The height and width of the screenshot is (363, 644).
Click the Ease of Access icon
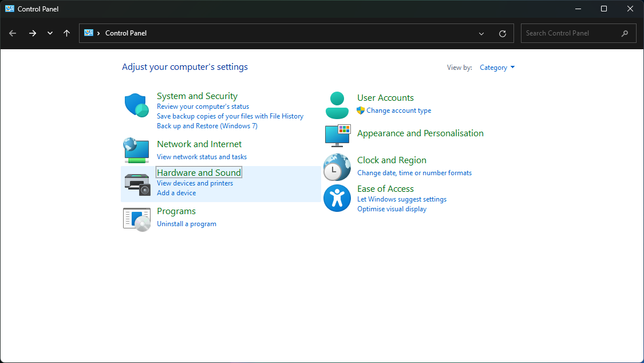[x=337, y=198]
